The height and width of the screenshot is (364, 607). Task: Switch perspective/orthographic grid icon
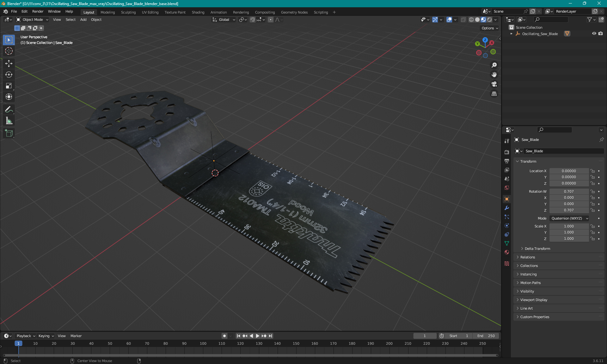point(494,94)
